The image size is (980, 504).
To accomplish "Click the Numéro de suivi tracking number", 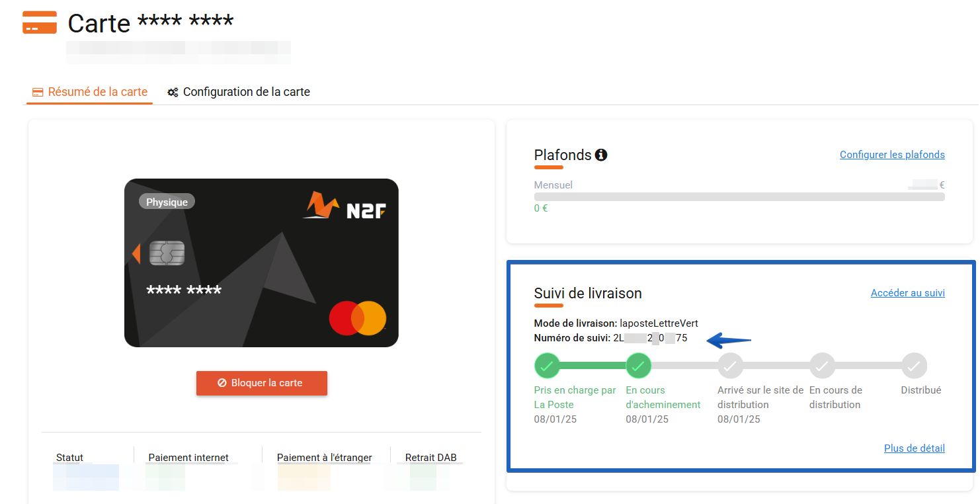I will [x=650, y=338].
